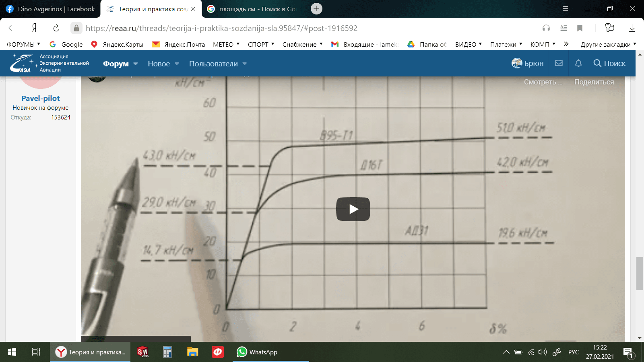The image size is (644, 362).
Task: Click Yandex Browser taskbar item
Action: pos(90,352)
